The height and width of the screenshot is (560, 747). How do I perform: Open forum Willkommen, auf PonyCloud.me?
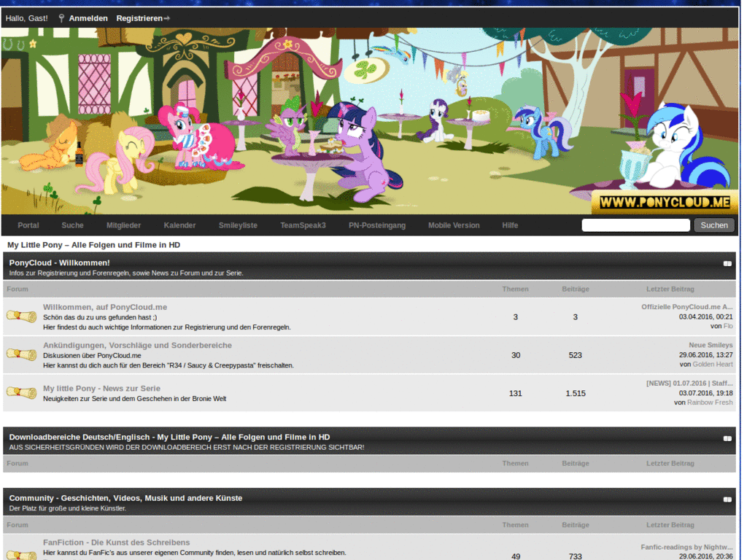pyautogui.click(x=105, y=307)
